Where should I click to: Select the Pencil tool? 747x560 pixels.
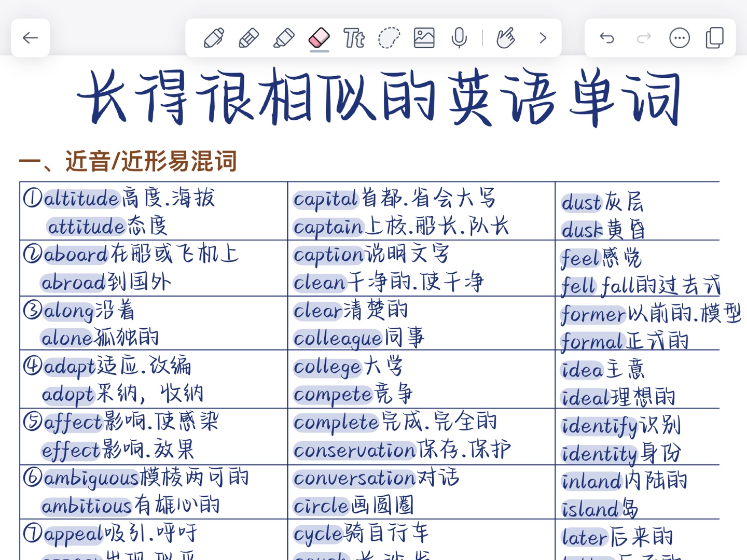[249, 38]
